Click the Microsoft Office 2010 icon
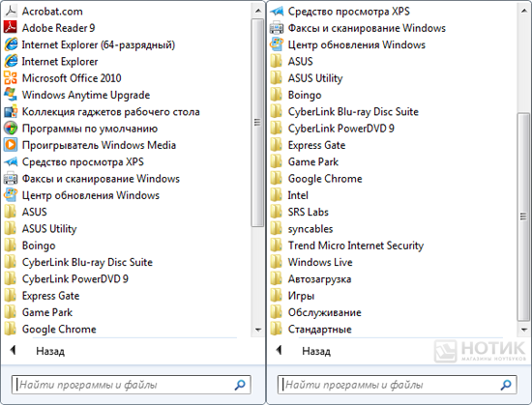 pyautogui.click(x=11, y=78)
